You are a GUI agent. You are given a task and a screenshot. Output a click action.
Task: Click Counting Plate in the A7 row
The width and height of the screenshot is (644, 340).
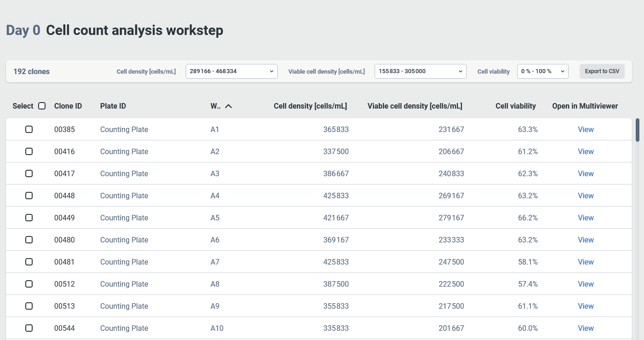(x=124, y=262)
